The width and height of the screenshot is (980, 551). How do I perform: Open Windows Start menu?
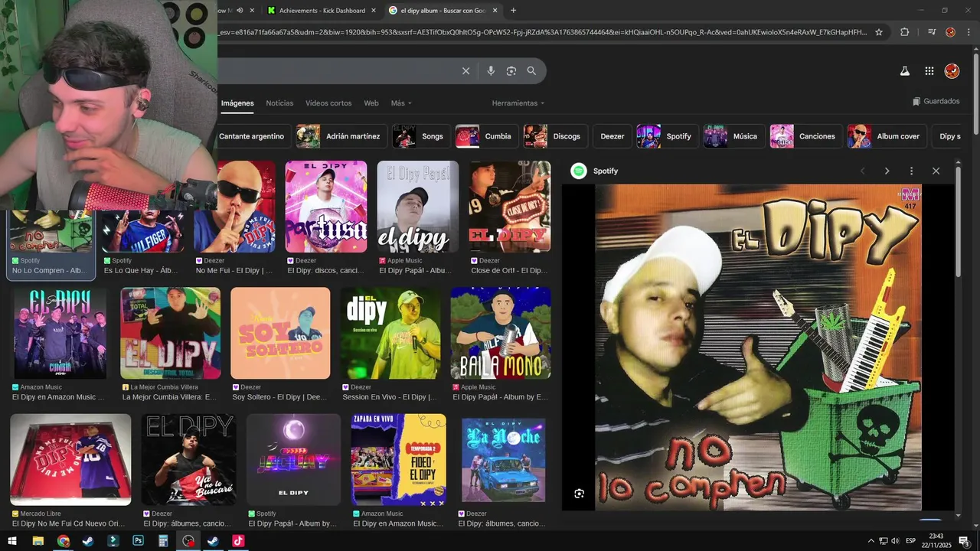coord(12,541)
